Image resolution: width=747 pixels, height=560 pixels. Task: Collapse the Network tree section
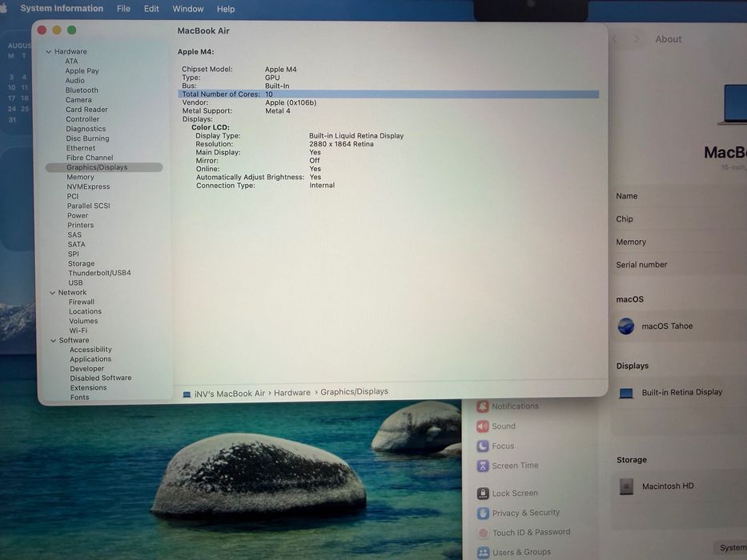click(x=52, y=292)
